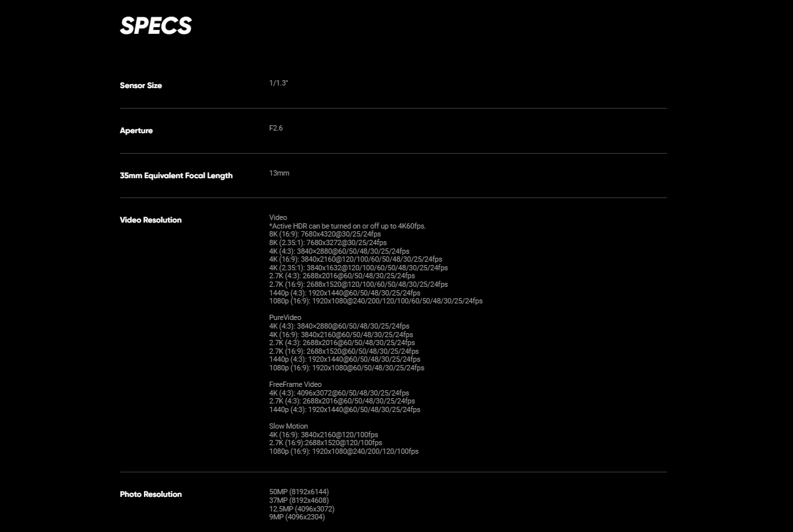Click the 1/1.3" sensor size value
The image size is (793, 532).
pyautogui.click(x=278, y=83)
